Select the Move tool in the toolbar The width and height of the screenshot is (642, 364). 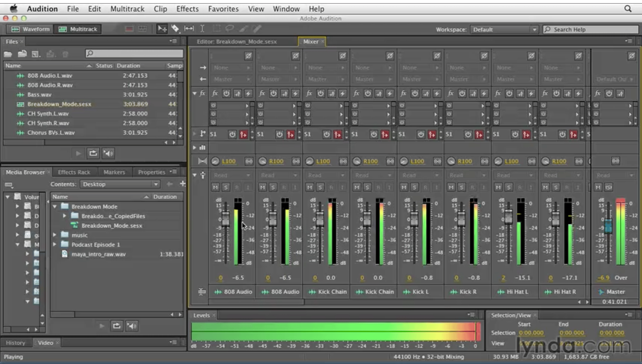click(162, 29)
